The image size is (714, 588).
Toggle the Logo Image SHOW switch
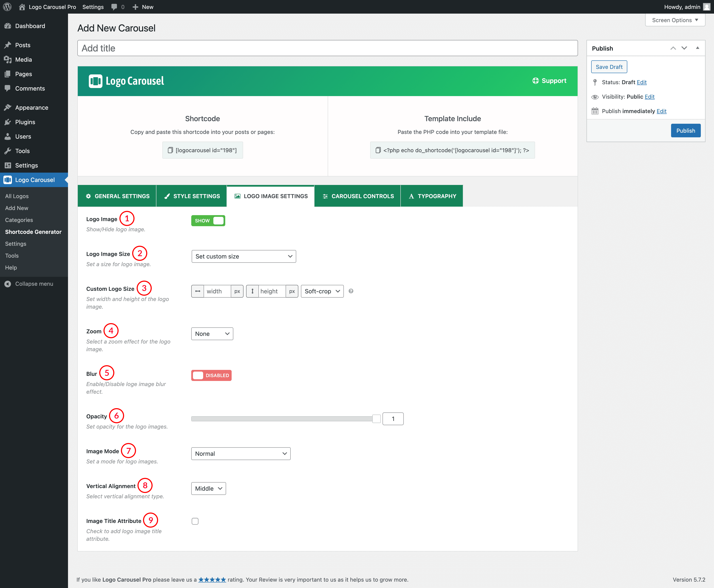coord(208,220)
